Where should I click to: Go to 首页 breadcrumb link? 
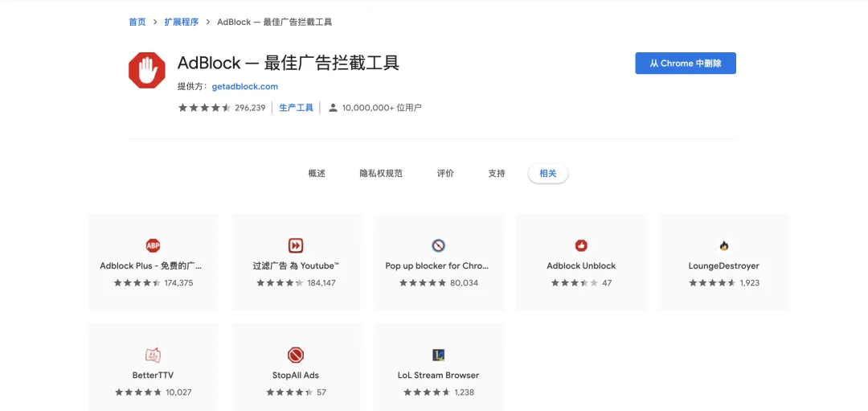tap(137, 23)
